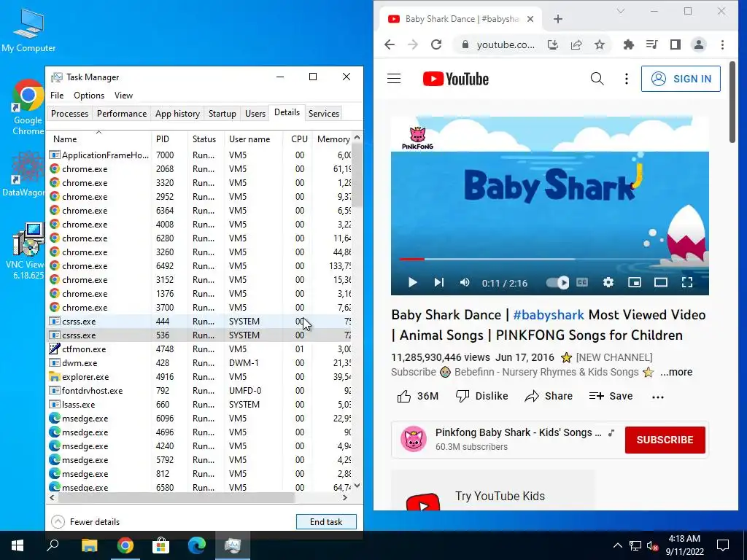Viewport: 747px width, 560px height.
Task: Save video to playlist
Action: tap(611, 396)
